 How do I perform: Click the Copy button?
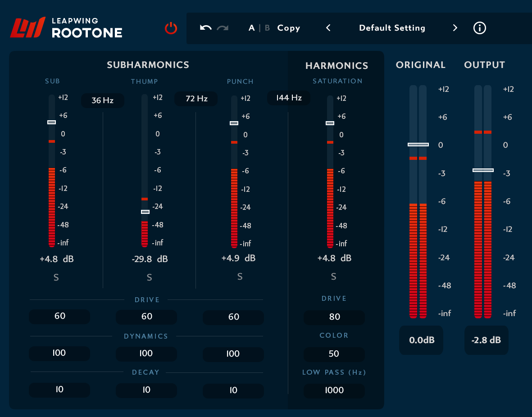(x=288, y=27)
